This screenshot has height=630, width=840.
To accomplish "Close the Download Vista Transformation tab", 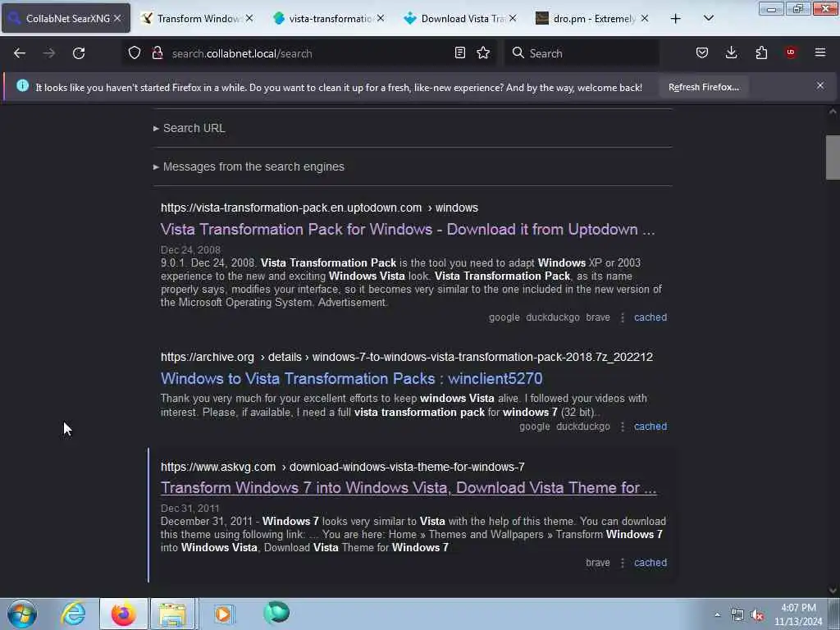I will 513,18.
